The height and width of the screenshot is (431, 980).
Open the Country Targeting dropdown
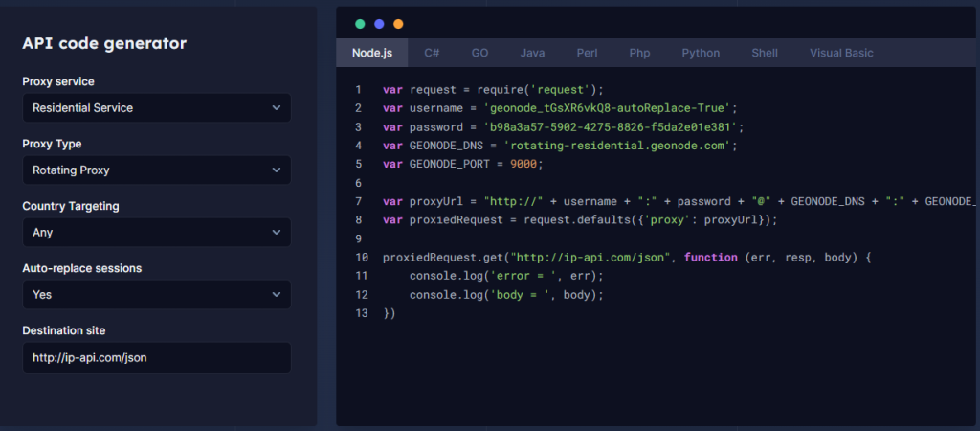pos(156,233)
